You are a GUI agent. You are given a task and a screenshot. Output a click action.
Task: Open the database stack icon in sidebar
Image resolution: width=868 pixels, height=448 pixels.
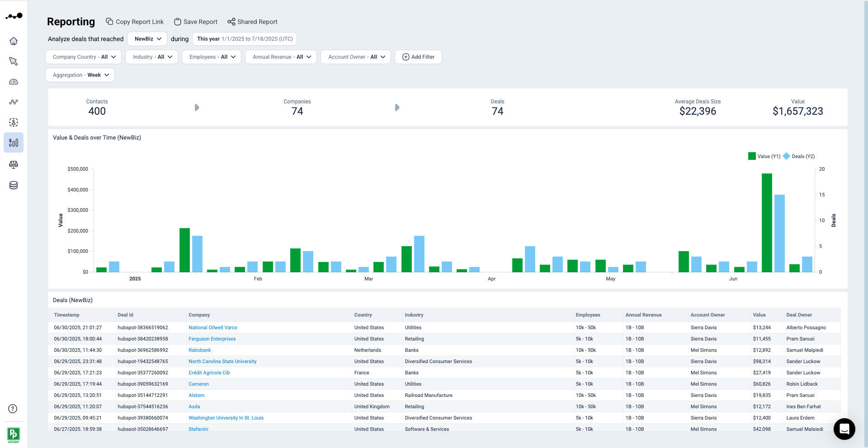pos(14,185)
